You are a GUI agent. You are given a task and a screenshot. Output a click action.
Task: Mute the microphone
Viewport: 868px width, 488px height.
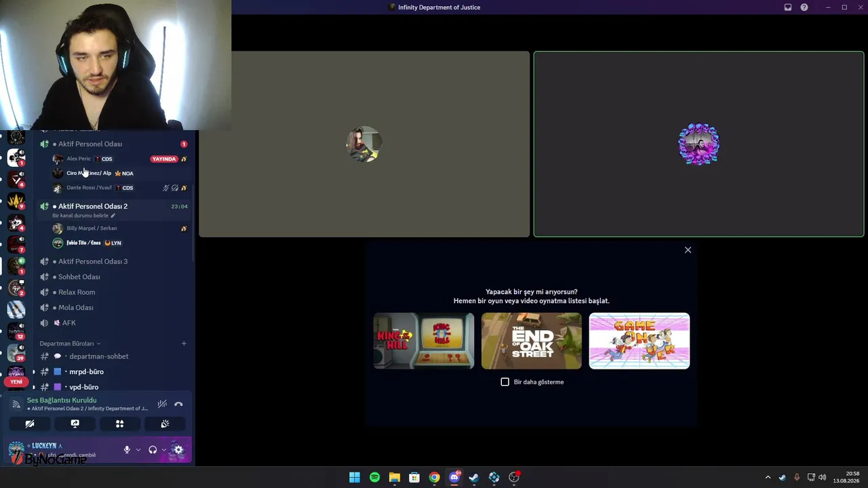(127, 449)
